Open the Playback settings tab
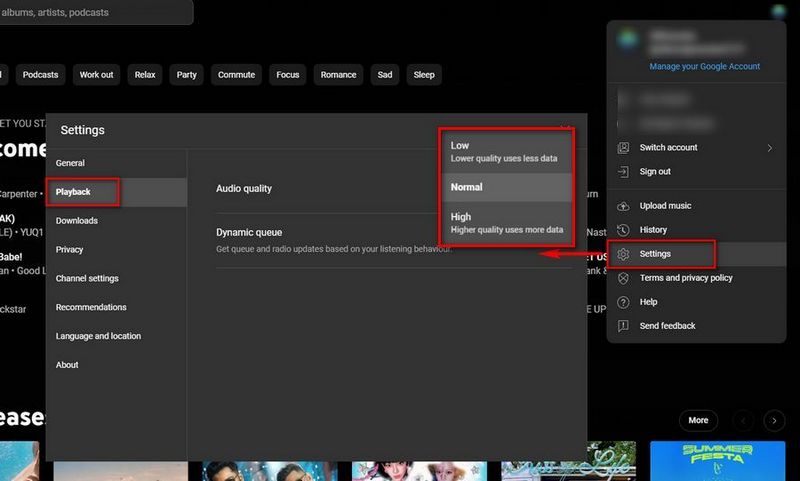800x481 pixels. (x=83, y=192)
